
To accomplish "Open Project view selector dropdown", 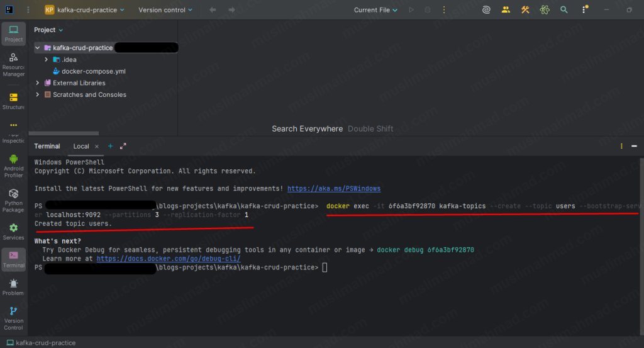I will click(x=48, y=30).
